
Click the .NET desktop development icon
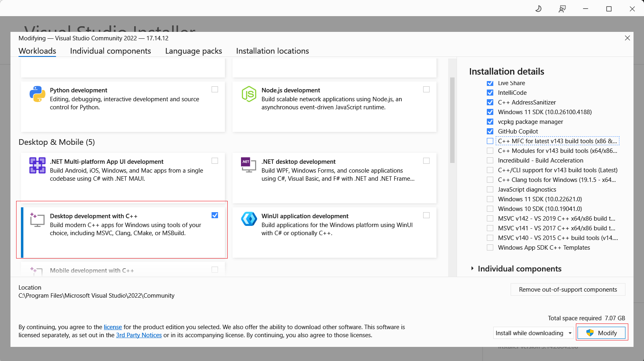pyautogui.click(x=249, y=165)
